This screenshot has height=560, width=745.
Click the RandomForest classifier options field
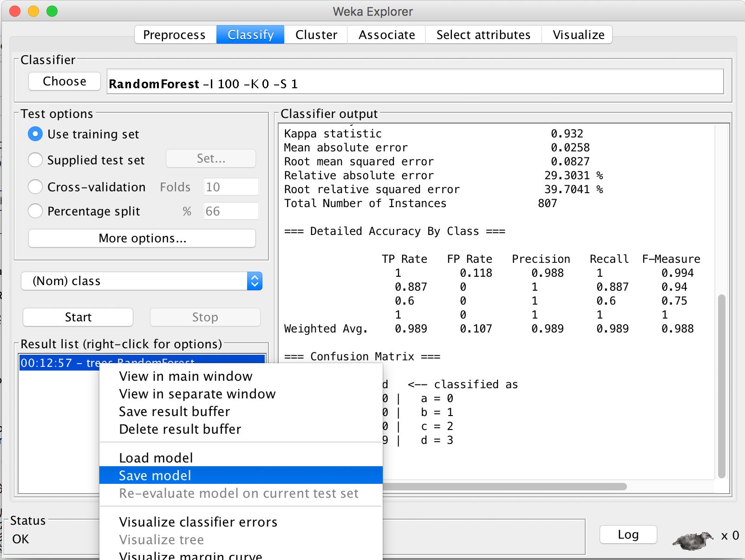tap(415, 82)
